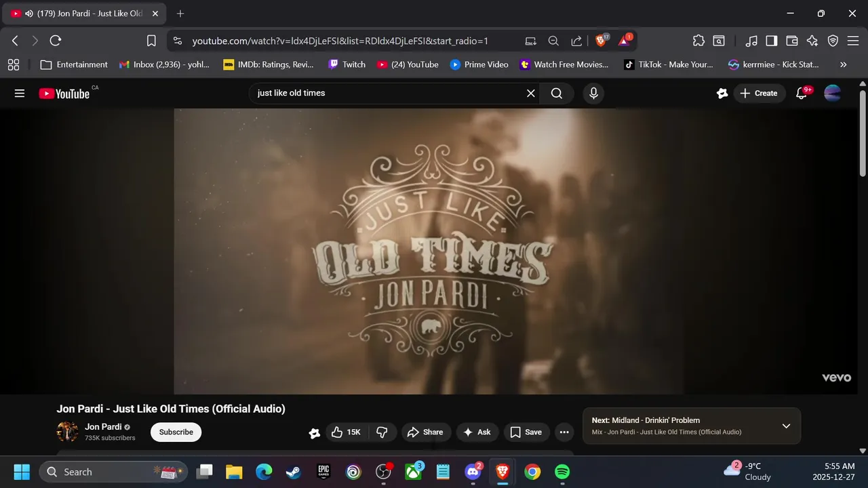The width and height of the screenshot is (868, 488).
Task: Open Brave Shields lion icon
Action: (x=601, y=41)
